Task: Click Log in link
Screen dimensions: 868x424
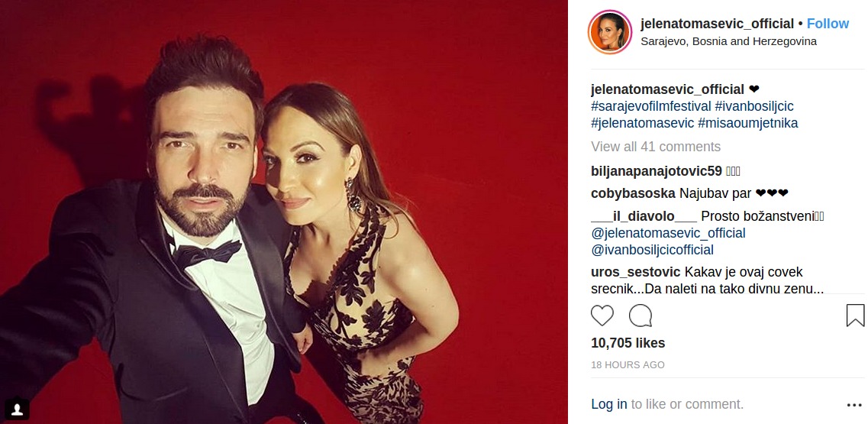Action: pos(609,405)
